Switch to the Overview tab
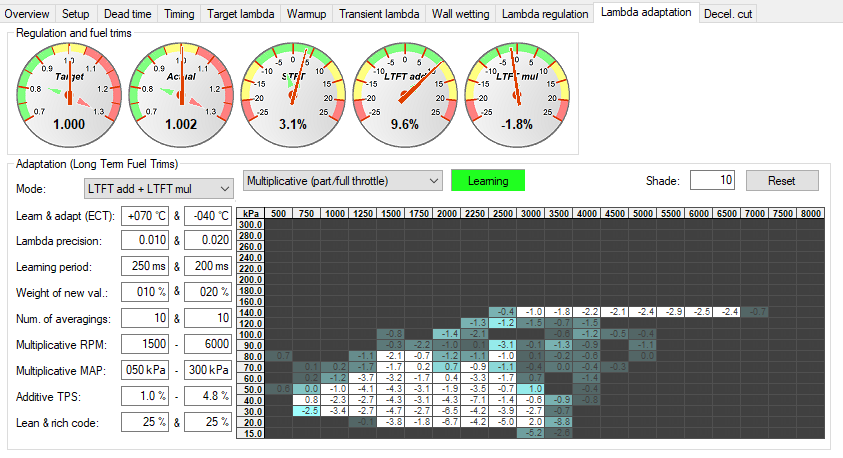The height and width of the screenshot is (458, 843). (x=27, y=14)
